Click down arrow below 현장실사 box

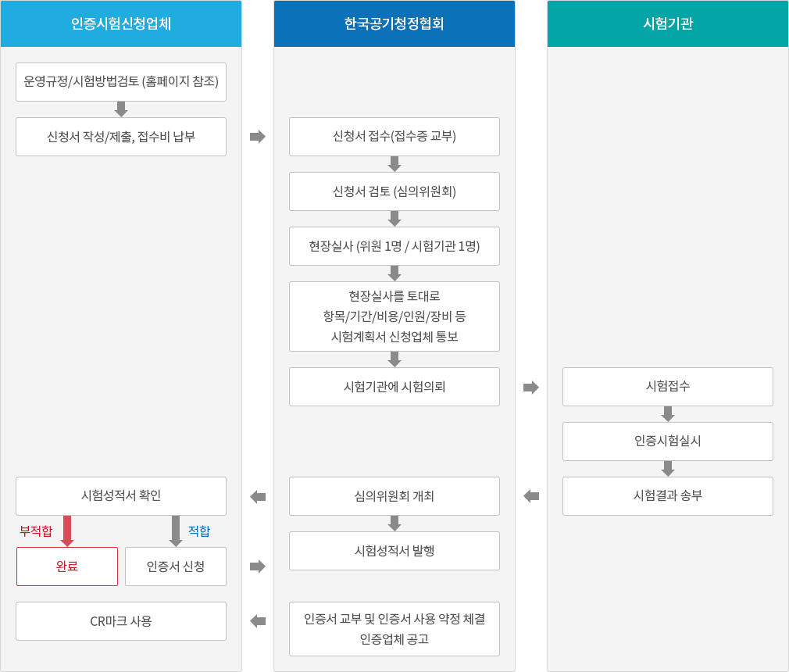pos(394,273)
